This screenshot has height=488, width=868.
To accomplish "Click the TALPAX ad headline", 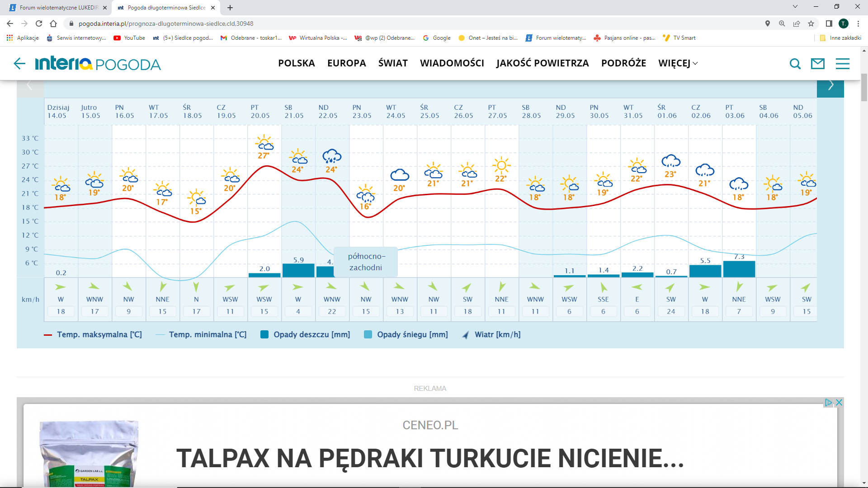I will click(x=430, y=458).
